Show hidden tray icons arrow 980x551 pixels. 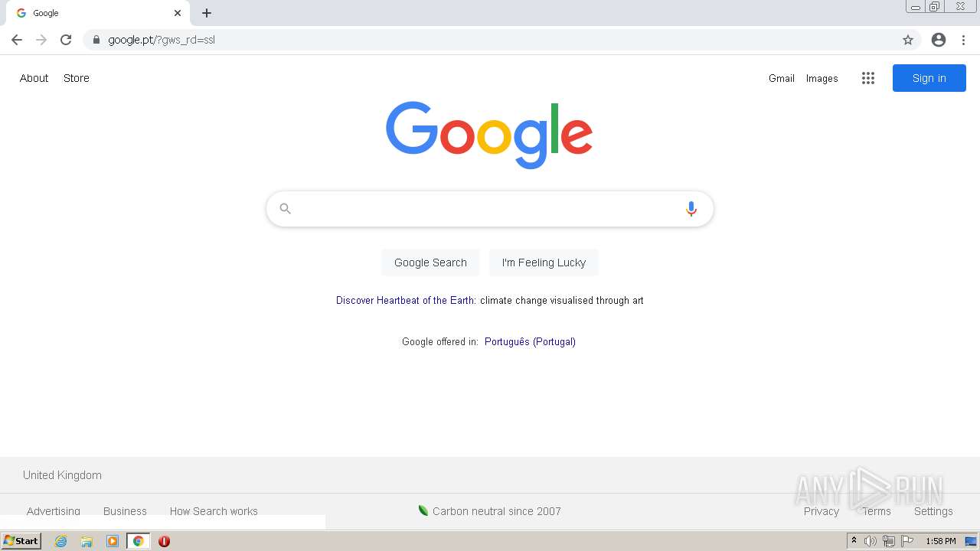tap(854, 541)
